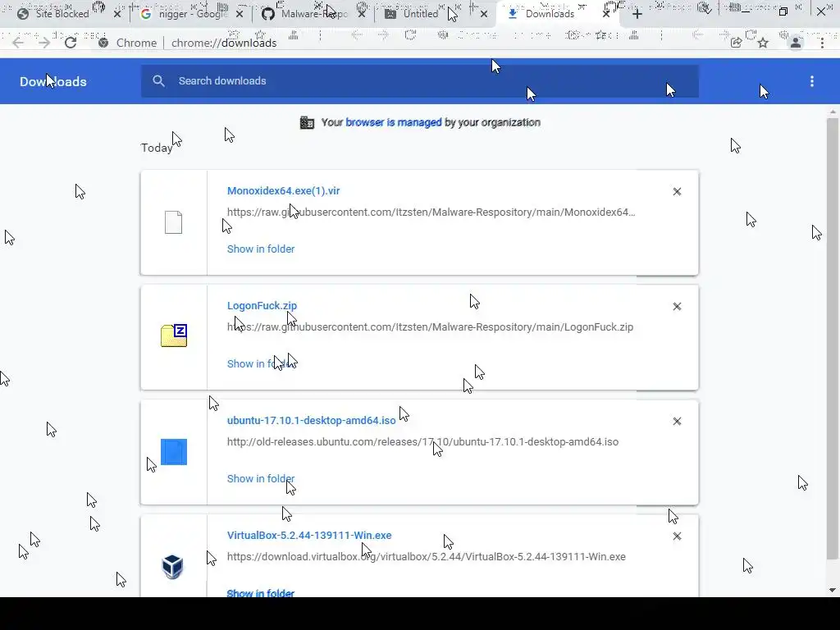
Task: Restore down the browser window
Action: tap(783, 11)
